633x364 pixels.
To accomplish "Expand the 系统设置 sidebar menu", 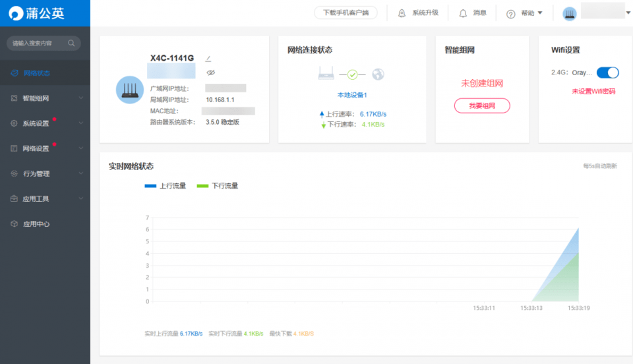I will 45,123.
